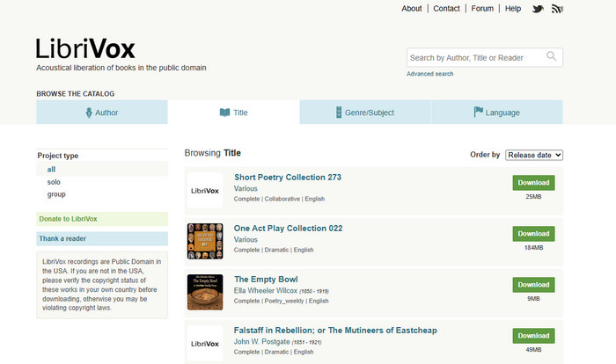Switch to the Genre/Subject tab
This screenshot has width=616, height=364.
coord(364,113)
